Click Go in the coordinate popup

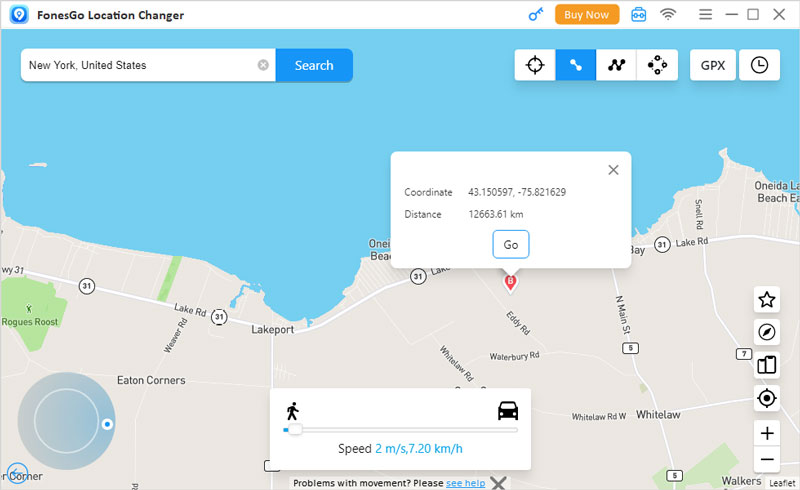(510, 245)
